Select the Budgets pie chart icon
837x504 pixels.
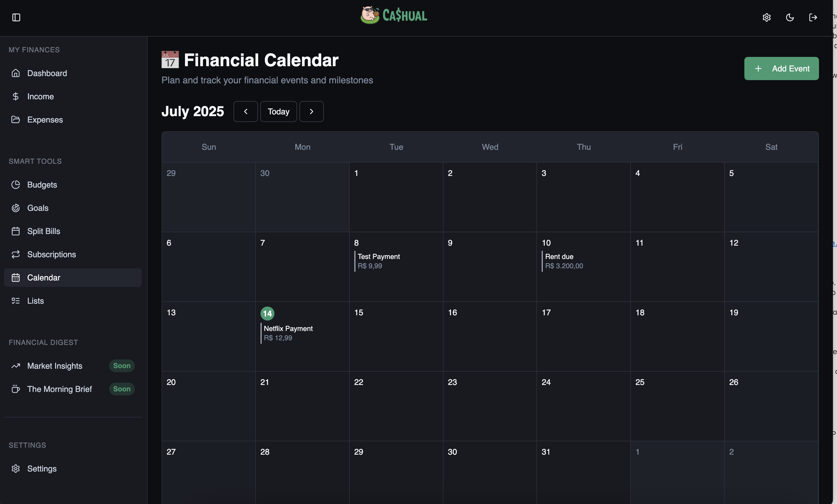coord(16,185)
